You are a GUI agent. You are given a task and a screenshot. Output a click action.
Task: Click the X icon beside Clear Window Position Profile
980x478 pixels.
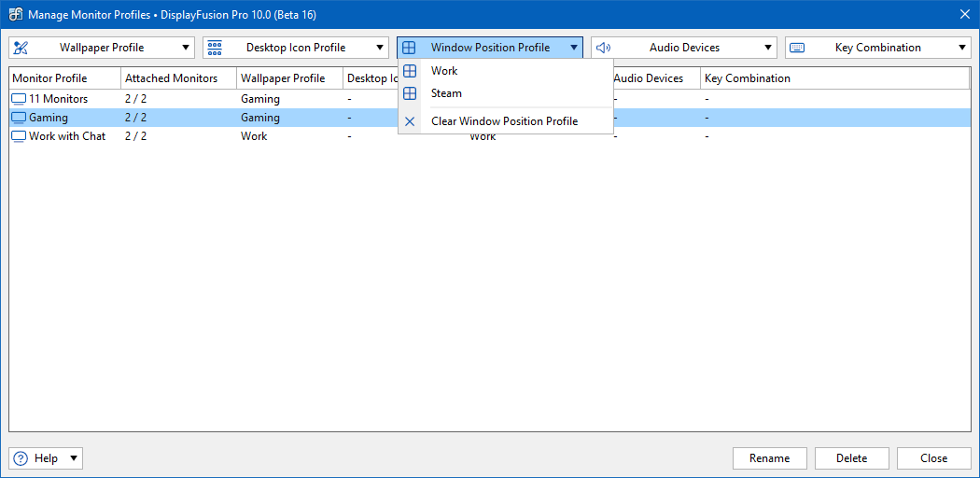coord(410,121)
